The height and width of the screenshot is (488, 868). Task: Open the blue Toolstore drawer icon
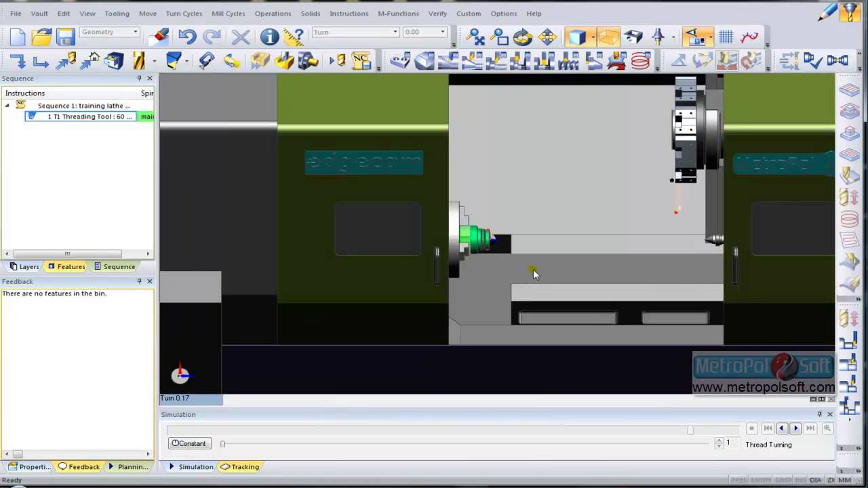tap(114, 62)
